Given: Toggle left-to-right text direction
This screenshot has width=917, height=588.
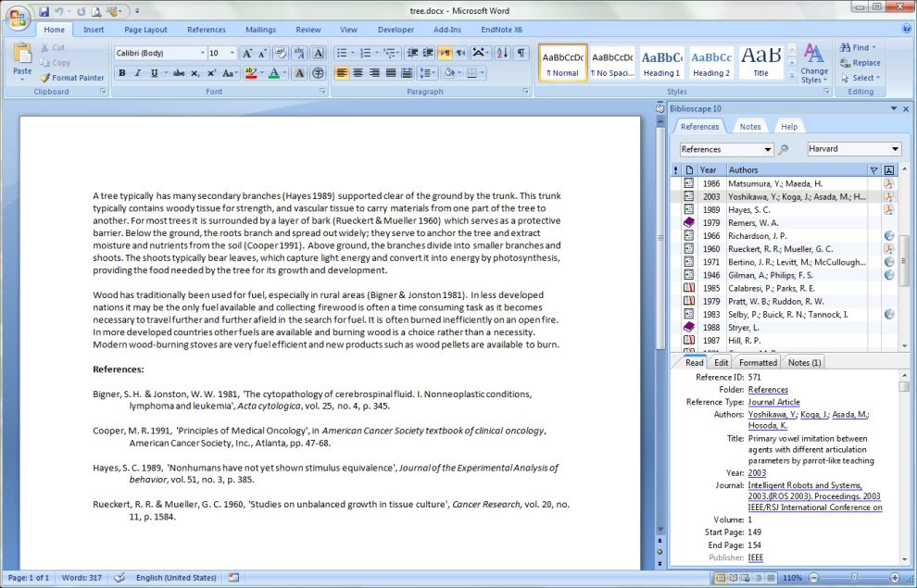Looking at the screenshot, I should (445, 53).
